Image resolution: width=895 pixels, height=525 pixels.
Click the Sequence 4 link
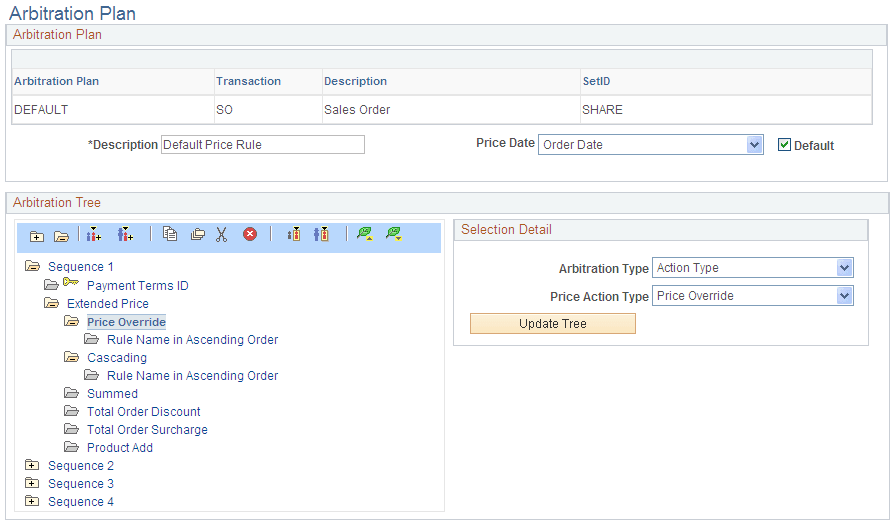point(81,502)
